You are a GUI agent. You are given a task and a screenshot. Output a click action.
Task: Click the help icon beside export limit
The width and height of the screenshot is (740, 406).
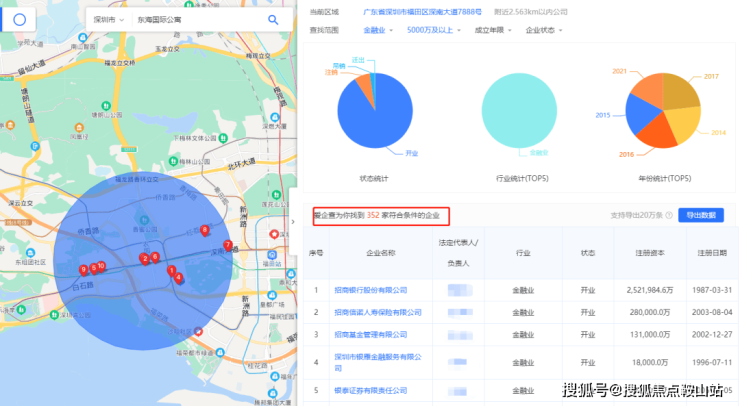click(669, 215)
